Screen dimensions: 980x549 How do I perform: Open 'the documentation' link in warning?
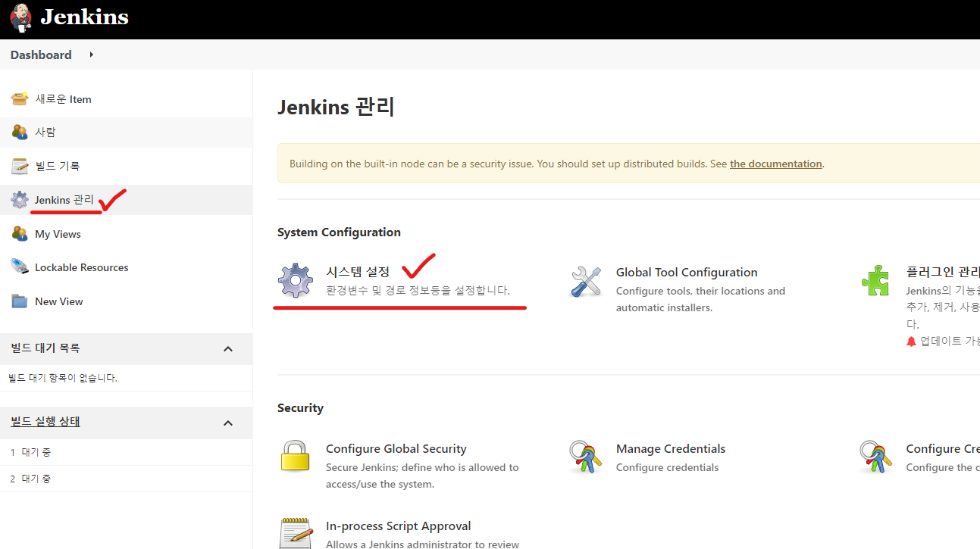click(x=775, y=164)
